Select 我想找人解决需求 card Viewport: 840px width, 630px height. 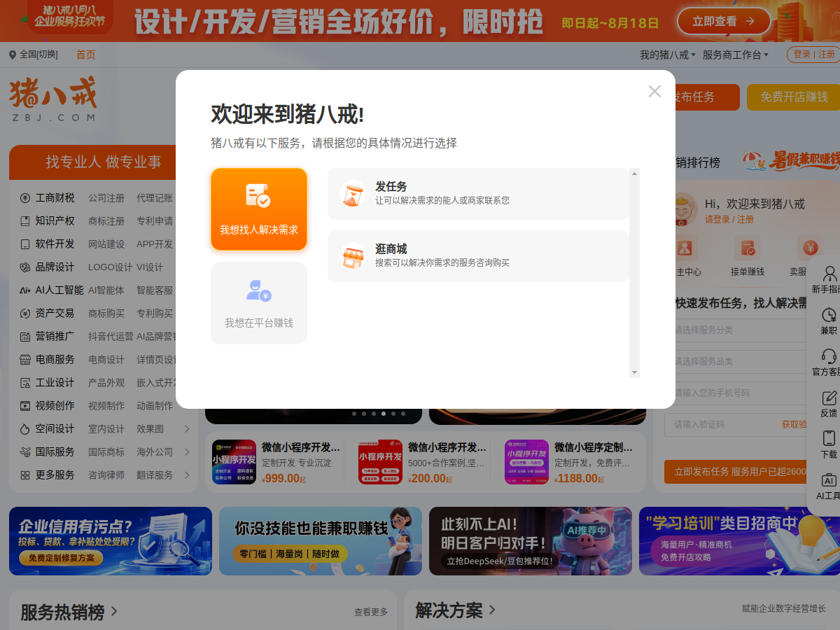(259, 209)
